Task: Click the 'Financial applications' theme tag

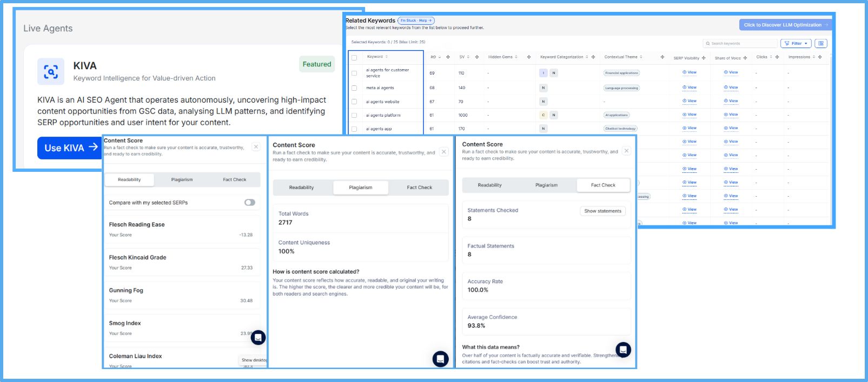Action: 621,73
